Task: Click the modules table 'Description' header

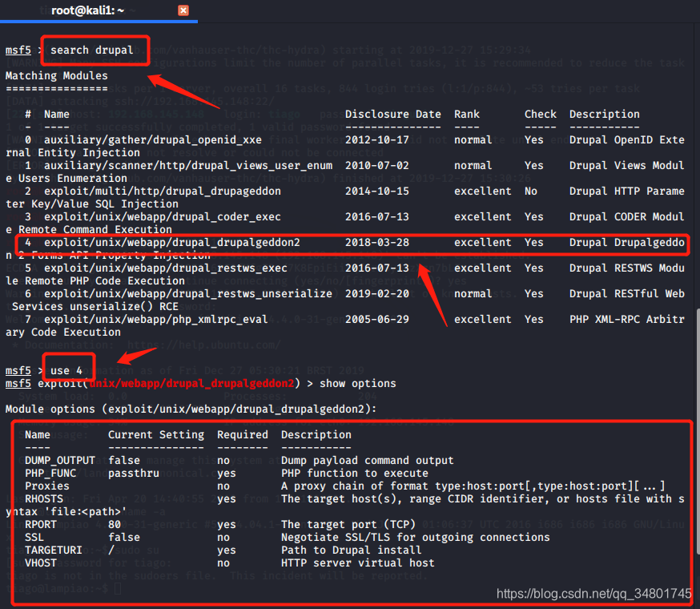Action: [x=605, y=115]
